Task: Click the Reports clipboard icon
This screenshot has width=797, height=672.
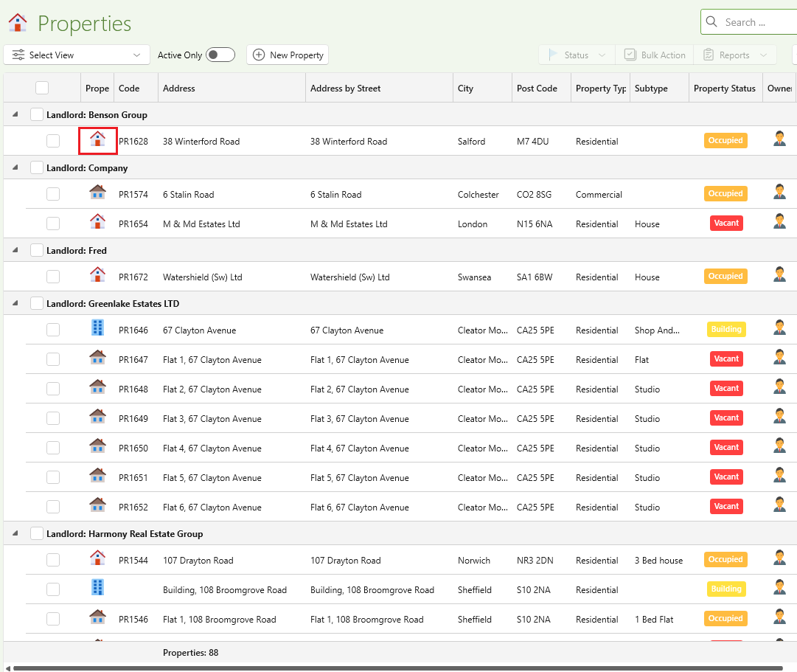Action: tap(709, 55)
